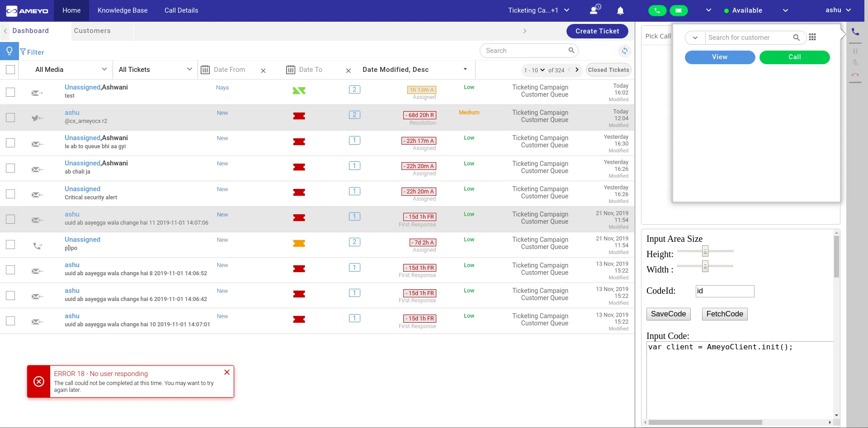Check the box for the 'test' ticket

10,92
